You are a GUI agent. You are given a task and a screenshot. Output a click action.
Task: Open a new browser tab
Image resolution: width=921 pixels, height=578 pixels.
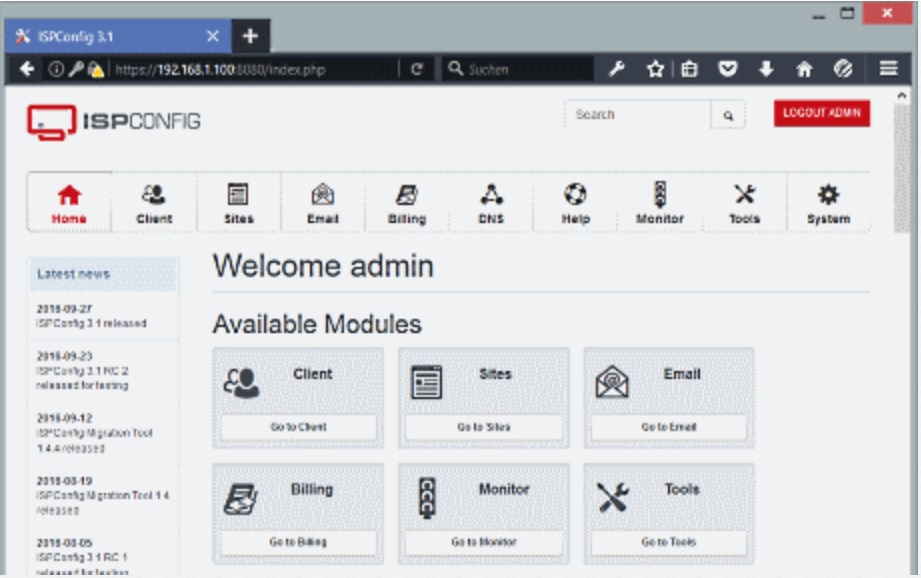(251, 36)
